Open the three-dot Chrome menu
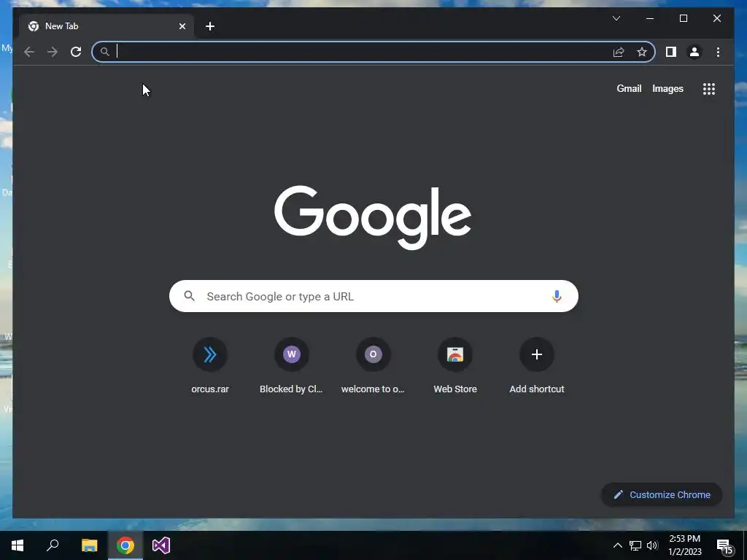This screenshot has height=560, width=747. pyautogui.click(x=718, y=52)
